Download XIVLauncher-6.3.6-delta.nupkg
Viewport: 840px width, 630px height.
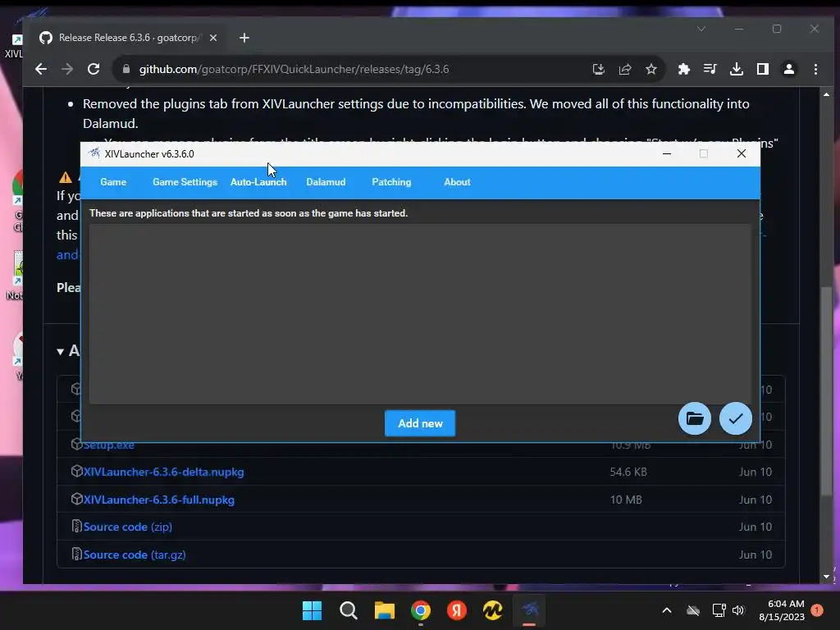point(163,472)
